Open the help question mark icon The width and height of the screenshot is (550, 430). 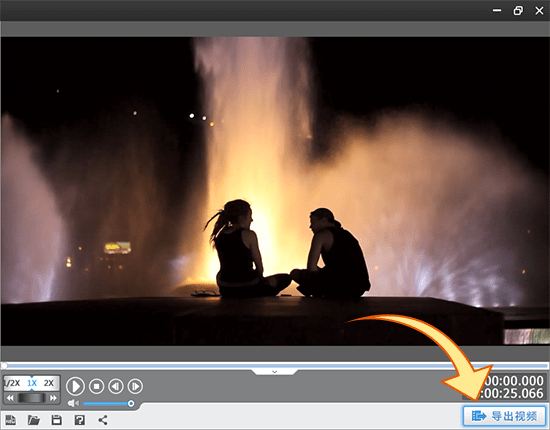pos(80,420)
